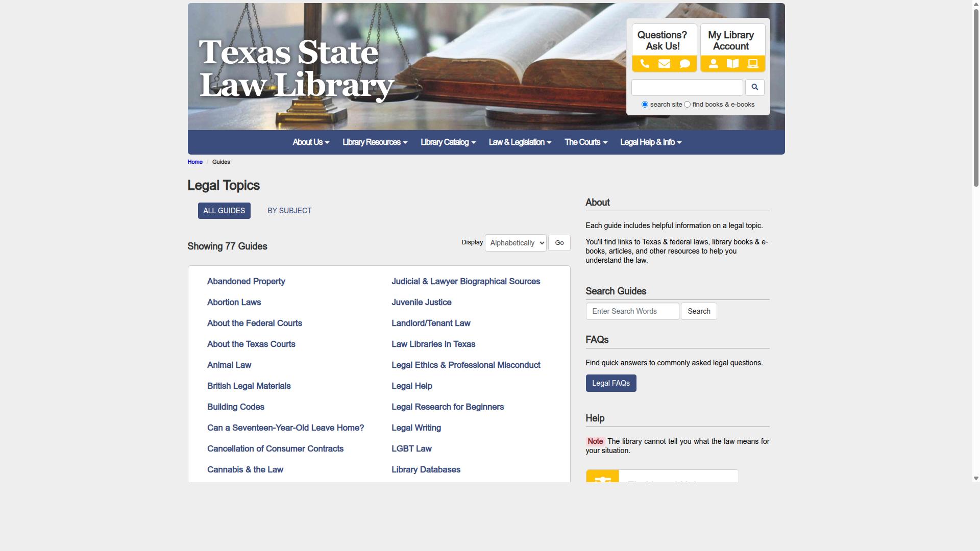This screenshot has height=551, width=980.
Task: Open About the Federal Courts guide
Action: pyautogui.click(x=254, y=323)
